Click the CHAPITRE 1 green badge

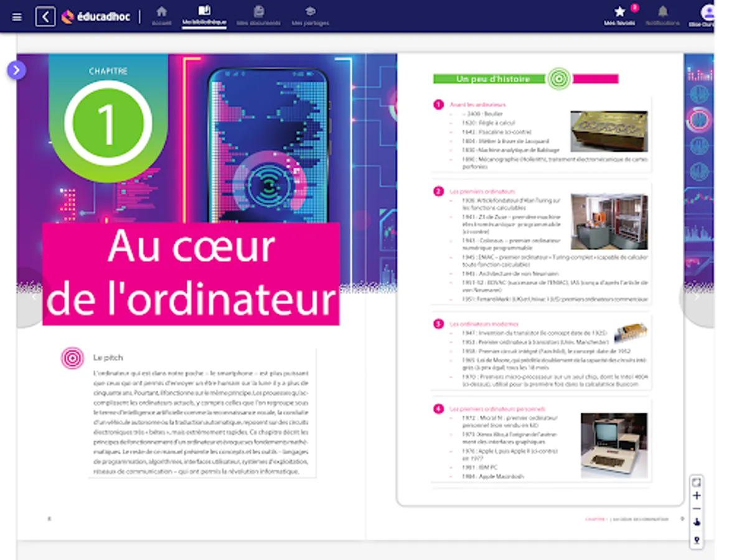[108, 117]
